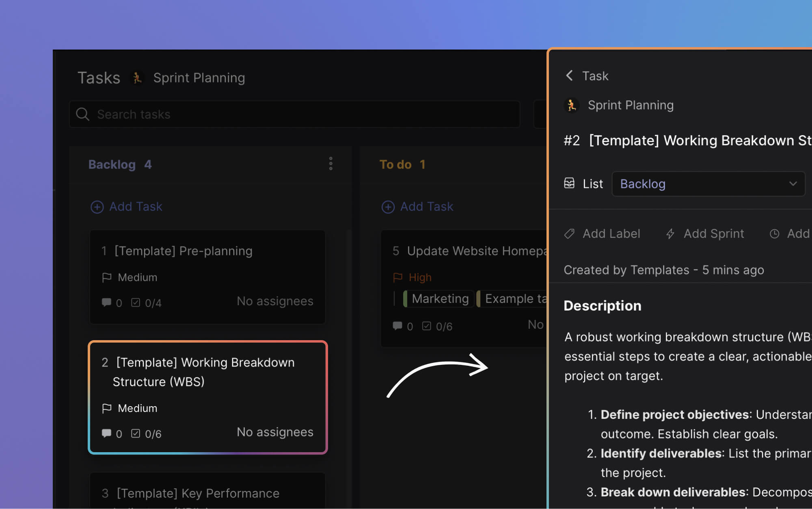Open the Backlog list dropdown

click(x=708, y=184)
